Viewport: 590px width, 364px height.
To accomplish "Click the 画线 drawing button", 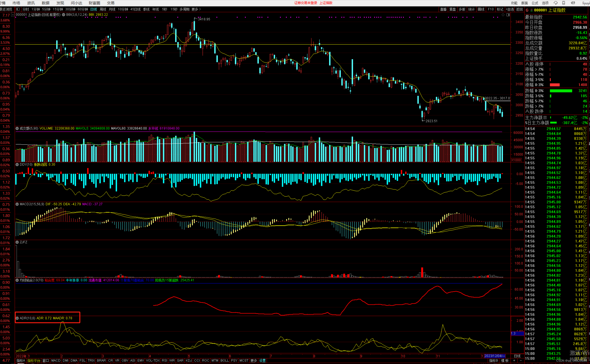I will (481, 9).
